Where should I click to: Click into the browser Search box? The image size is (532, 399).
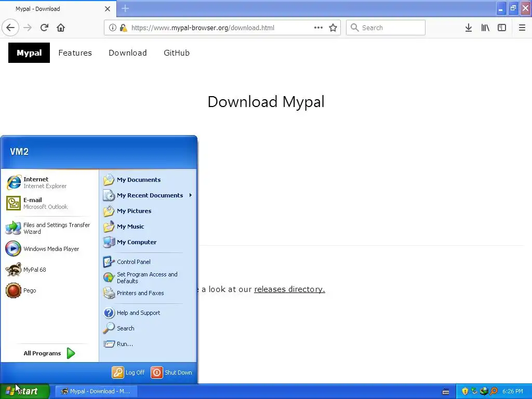386,28
